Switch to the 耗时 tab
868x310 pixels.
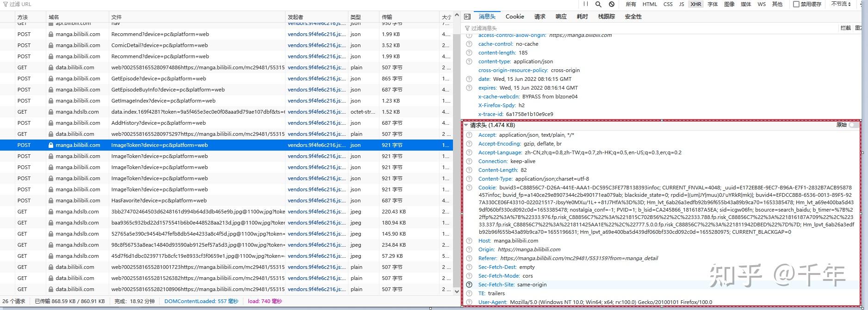(583, 17)
